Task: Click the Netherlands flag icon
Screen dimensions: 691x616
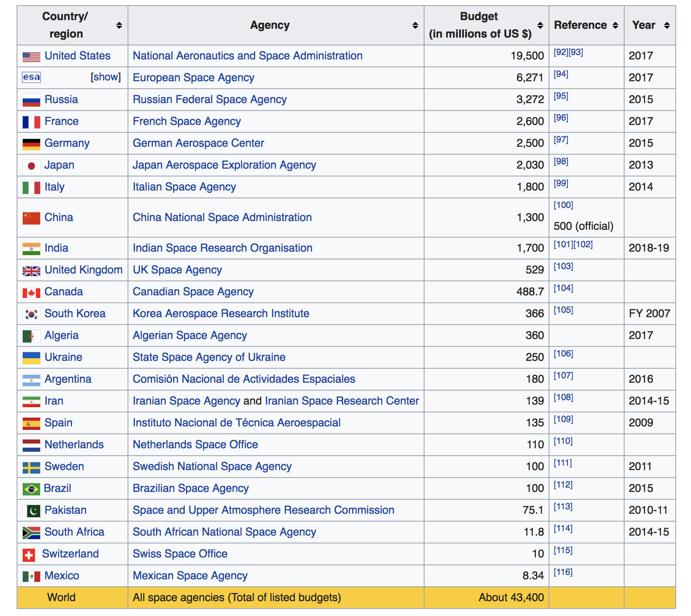Action: [31, 445]
